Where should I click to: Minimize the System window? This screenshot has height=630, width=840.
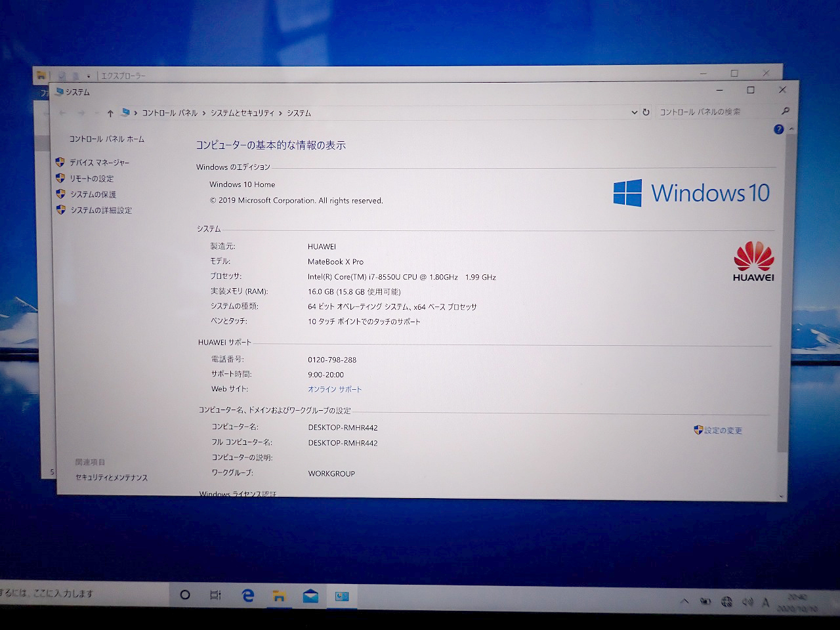click(720, 90)
